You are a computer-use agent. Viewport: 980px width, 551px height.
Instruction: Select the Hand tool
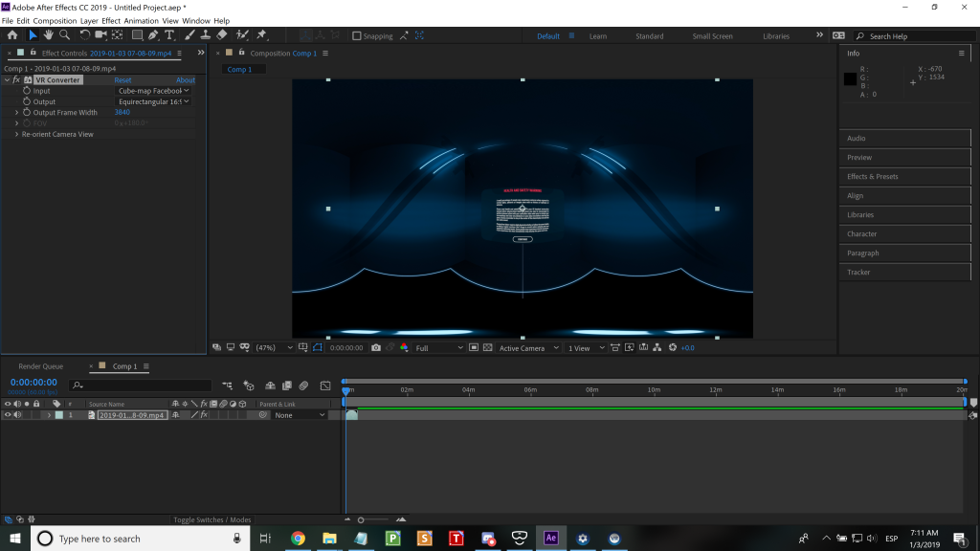point(50,35)
